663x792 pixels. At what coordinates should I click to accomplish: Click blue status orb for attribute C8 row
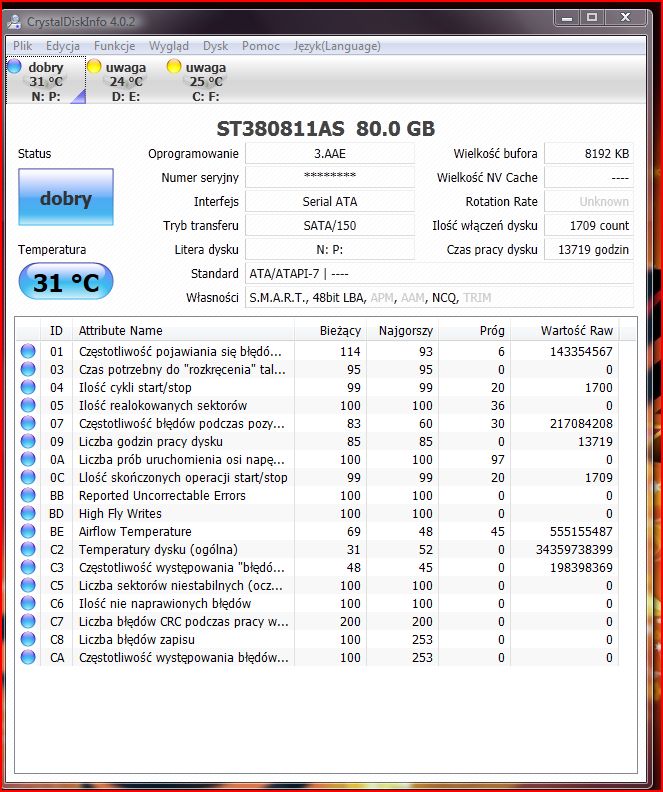click(28, 639)
